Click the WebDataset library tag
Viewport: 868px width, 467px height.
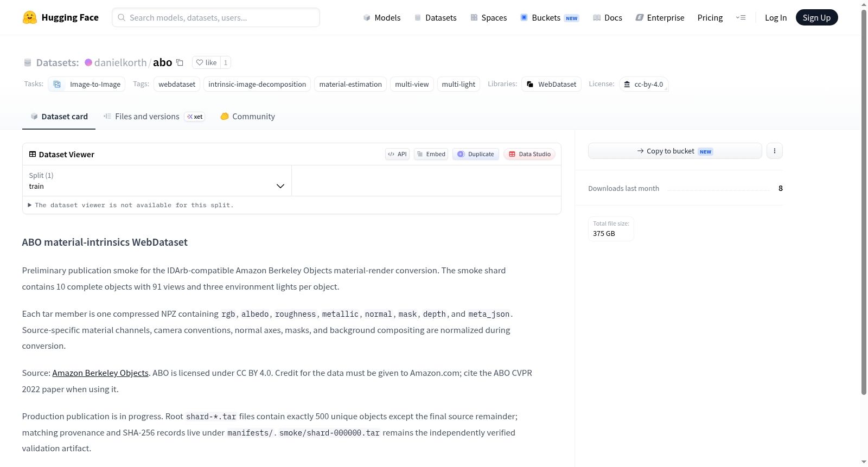[551, 84]
